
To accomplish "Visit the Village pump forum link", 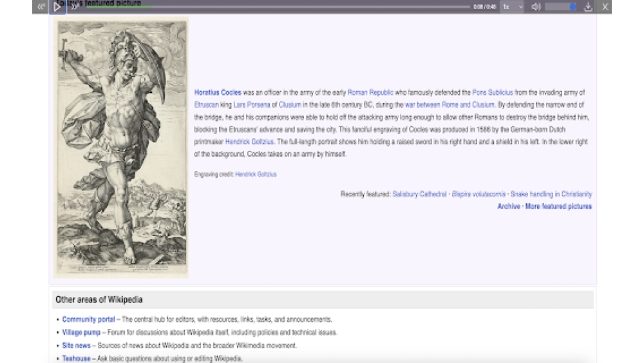I will click(x=81, y=332).
